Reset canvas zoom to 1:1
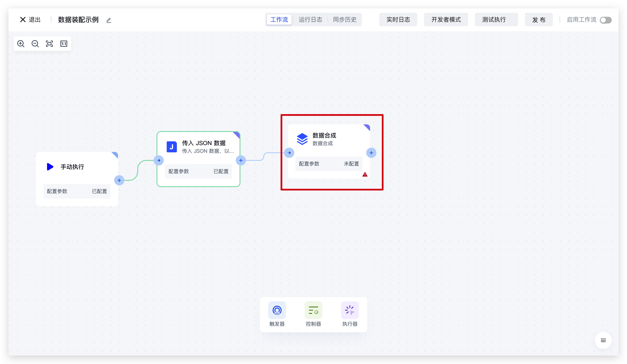Image resolution: width=627 pixels, height=364 pixels. click(x=64, y=44)
